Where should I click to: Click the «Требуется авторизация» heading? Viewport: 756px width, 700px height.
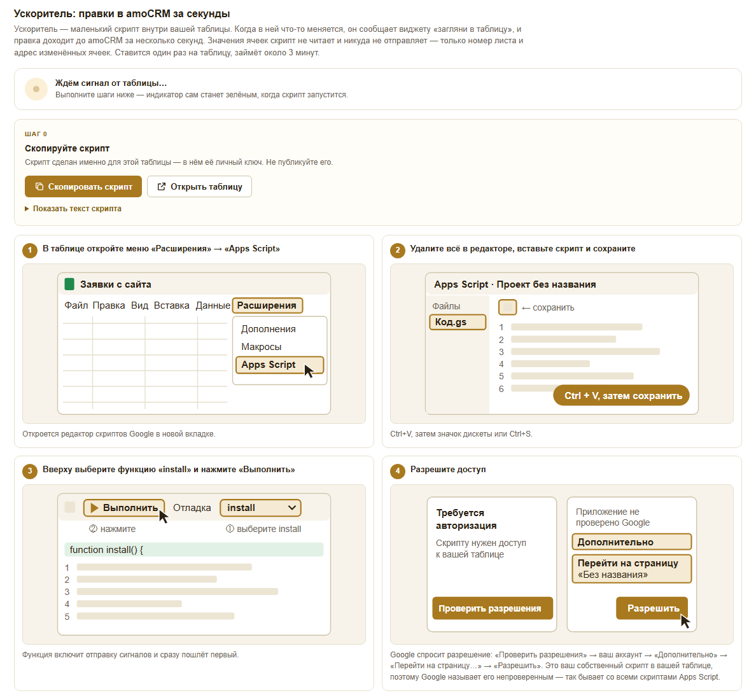point(466,519)
